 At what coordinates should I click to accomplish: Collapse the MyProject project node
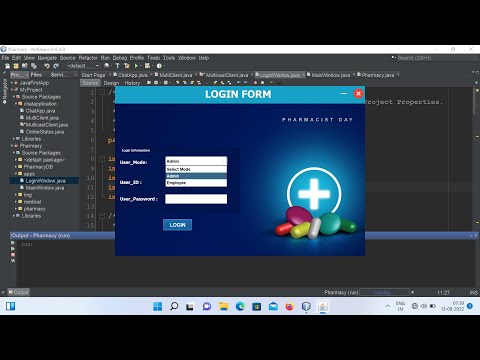tap(12, 90)
